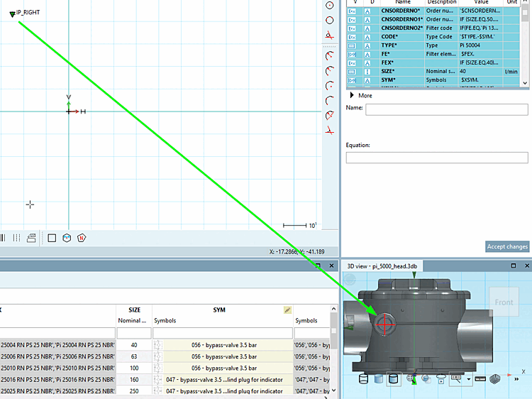Screen dimensions: 532x399
Task: Click the pencil edit icon in SYM column
Action: coord(287,310)
